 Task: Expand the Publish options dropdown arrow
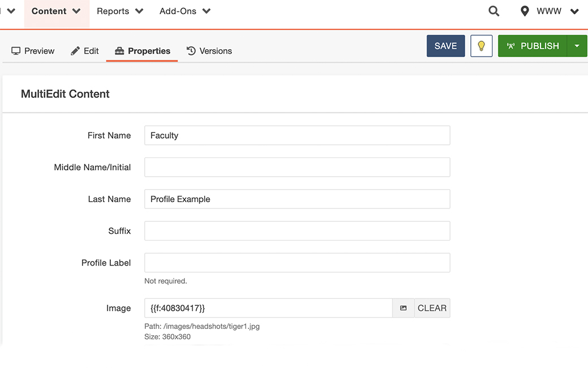click(577, 46)
